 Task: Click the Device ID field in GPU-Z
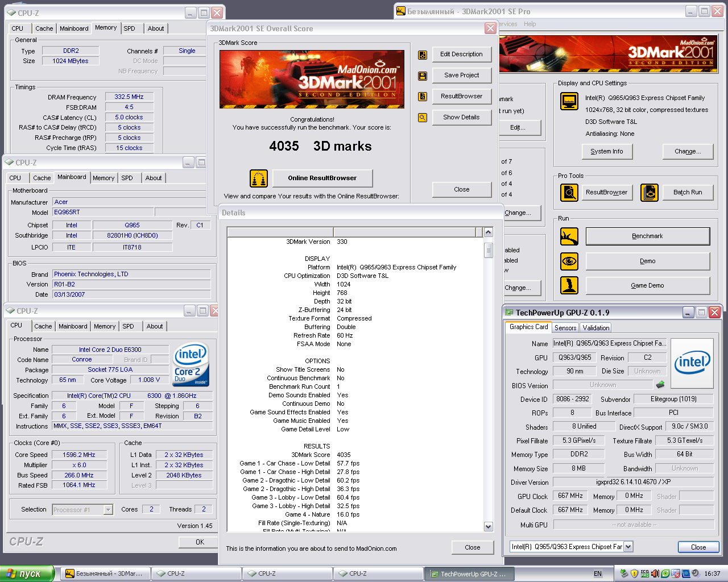(573, 399)
